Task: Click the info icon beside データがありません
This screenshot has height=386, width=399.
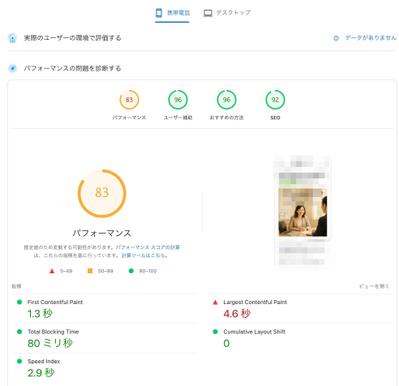Action: coord(336,38)
